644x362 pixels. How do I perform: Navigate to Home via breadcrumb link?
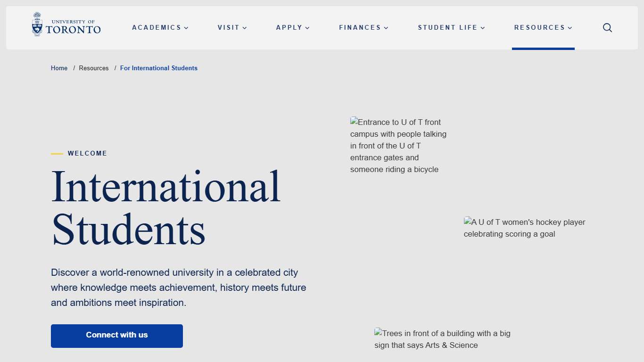tap(59, 68)
